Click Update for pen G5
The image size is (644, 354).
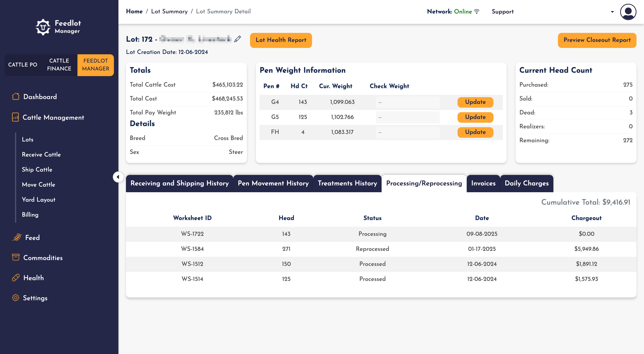[x=475, y=117]
